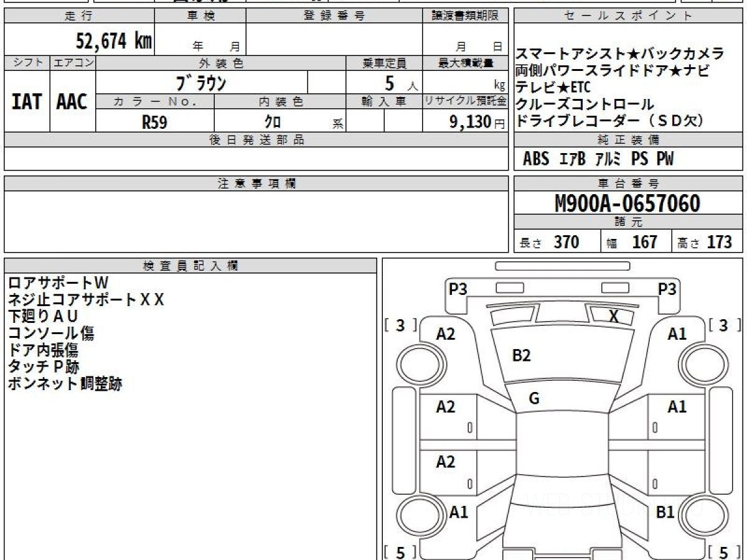Select the interior color クロ
Viewport: 747px width, 560px height.
point(273,122)
